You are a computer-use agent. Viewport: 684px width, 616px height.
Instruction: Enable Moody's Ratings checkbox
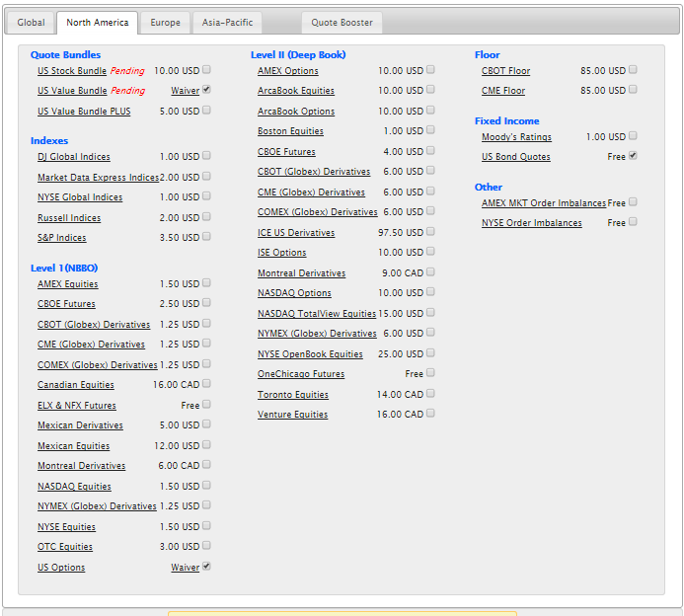[x=633, y=135]
